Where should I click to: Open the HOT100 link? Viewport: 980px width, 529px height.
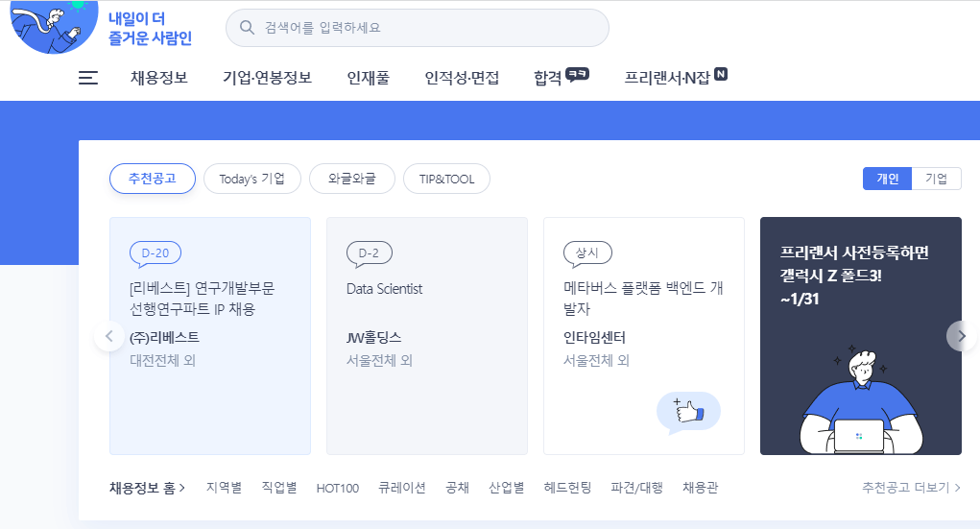[338, 489]
